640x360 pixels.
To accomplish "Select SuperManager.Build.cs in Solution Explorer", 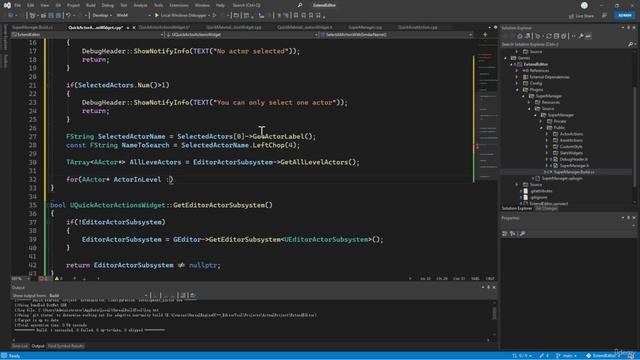I will click(573, 172).
